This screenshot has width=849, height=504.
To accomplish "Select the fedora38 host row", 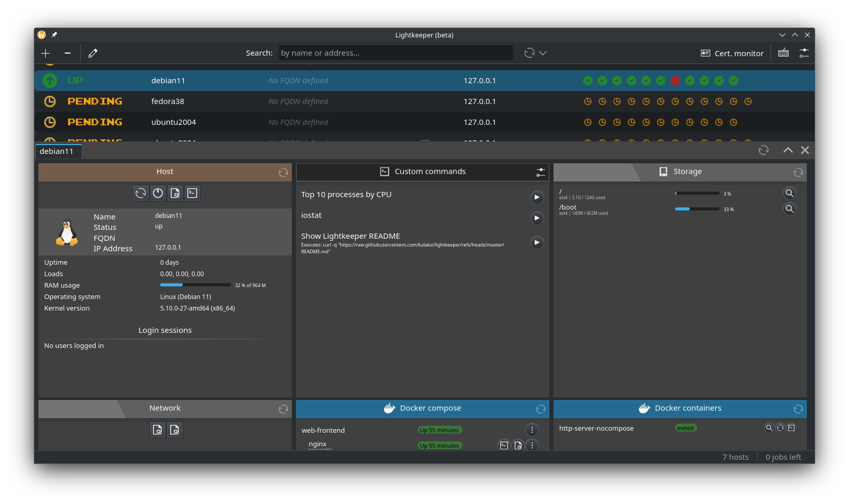I will (425, 101).
